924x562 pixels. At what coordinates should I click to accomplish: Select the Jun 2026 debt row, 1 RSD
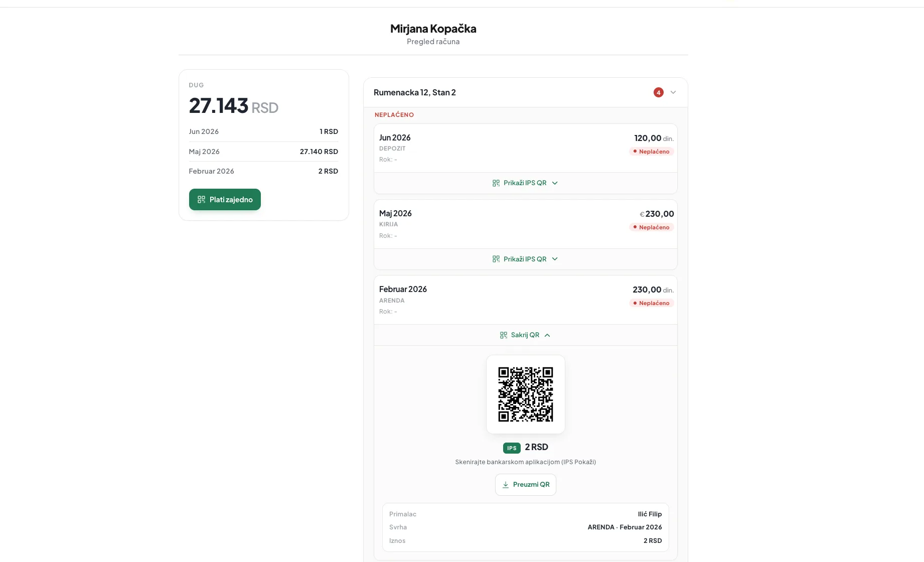[x=263, y=131]
